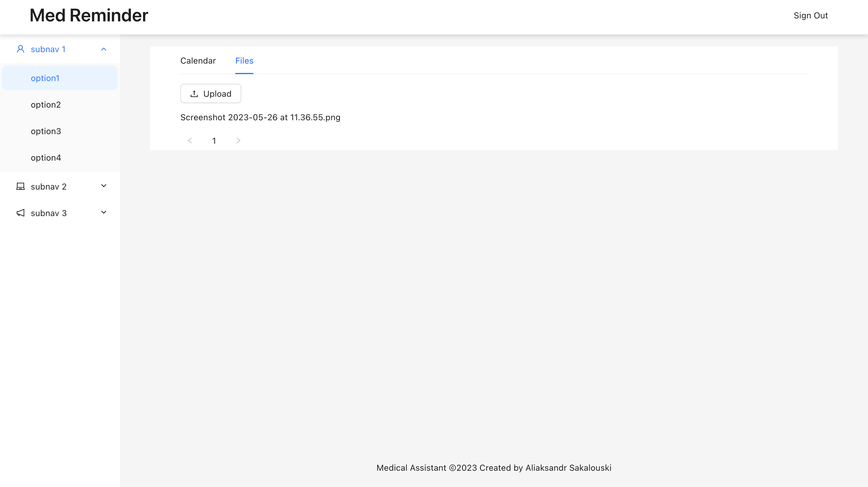Go to previous page arrow
This screenshot has width=868, height=487.
[x=190, y=140]
